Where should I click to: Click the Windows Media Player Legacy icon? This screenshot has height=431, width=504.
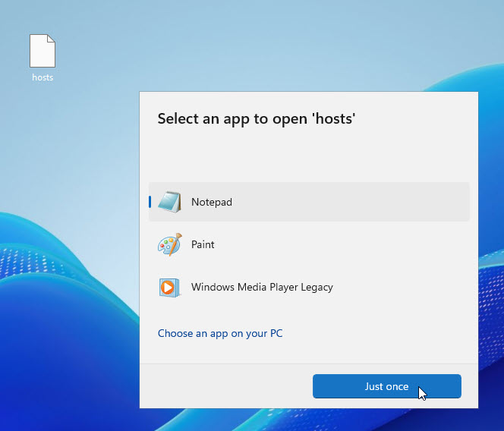pyautogui.click(x=170, y=287)
